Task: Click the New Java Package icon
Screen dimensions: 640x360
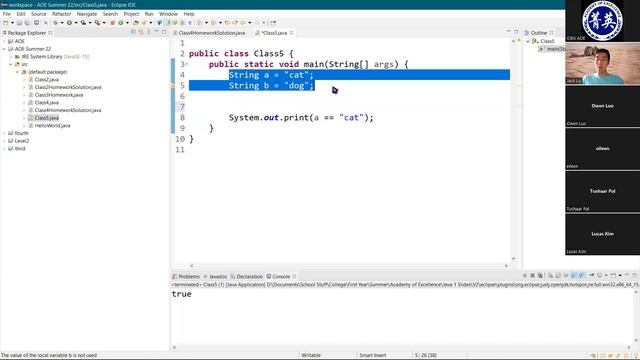Action: point(112,23)
